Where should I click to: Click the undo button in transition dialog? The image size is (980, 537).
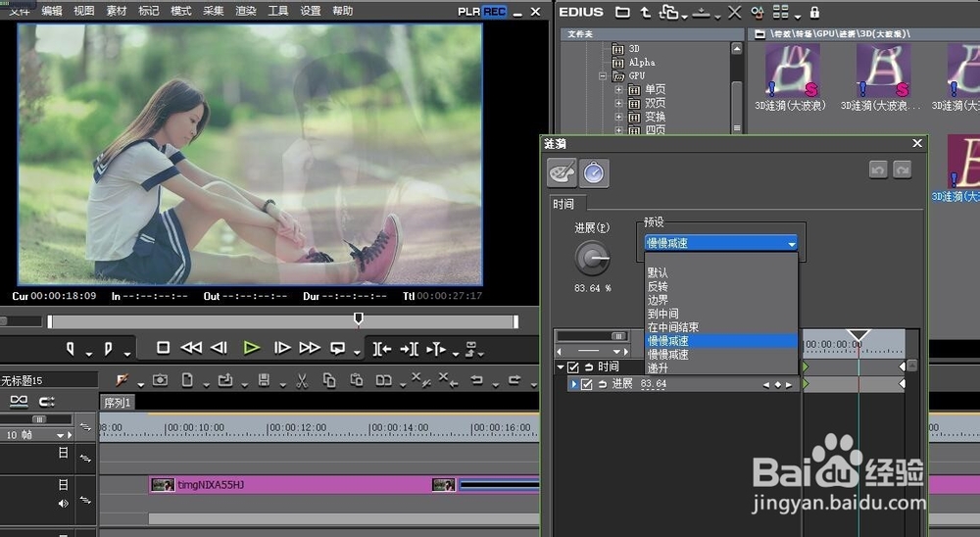pyautogui.click(x=877, y=170)
